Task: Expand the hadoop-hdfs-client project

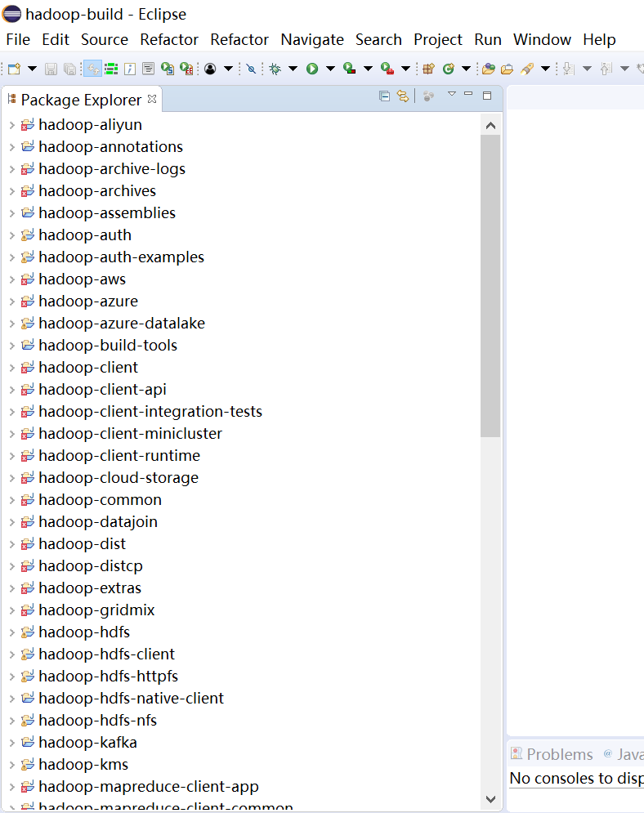Action: click(11, 654)
